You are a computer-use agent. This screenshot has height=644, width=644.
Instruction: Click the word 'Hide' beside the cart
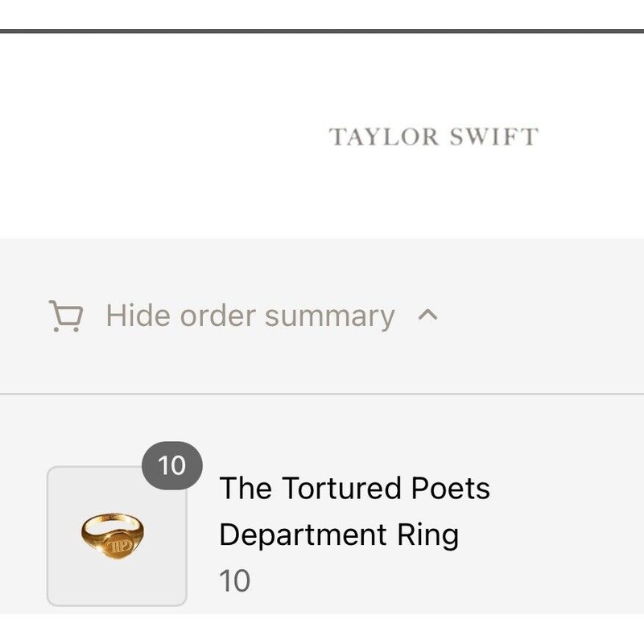pos(138,316)
